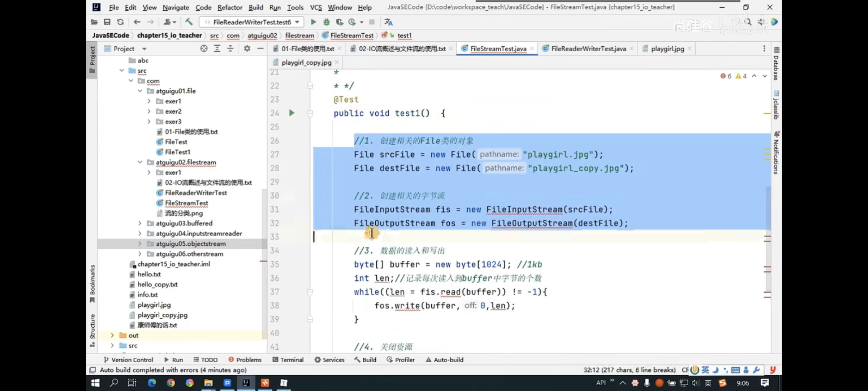Collapse the atguigu02.filestream package
Screen dimensions: 868x391
click(x=140, y=162)
